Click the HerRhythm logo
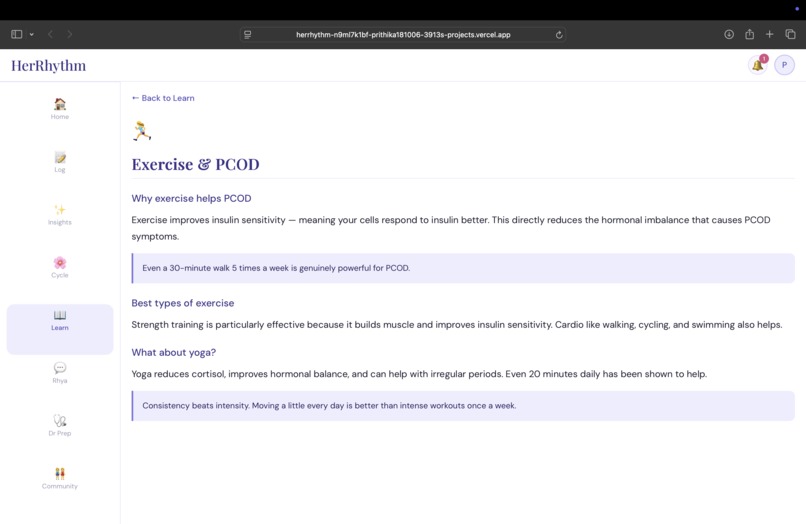The height and width of the screenshot is (524, 806). 48,65
